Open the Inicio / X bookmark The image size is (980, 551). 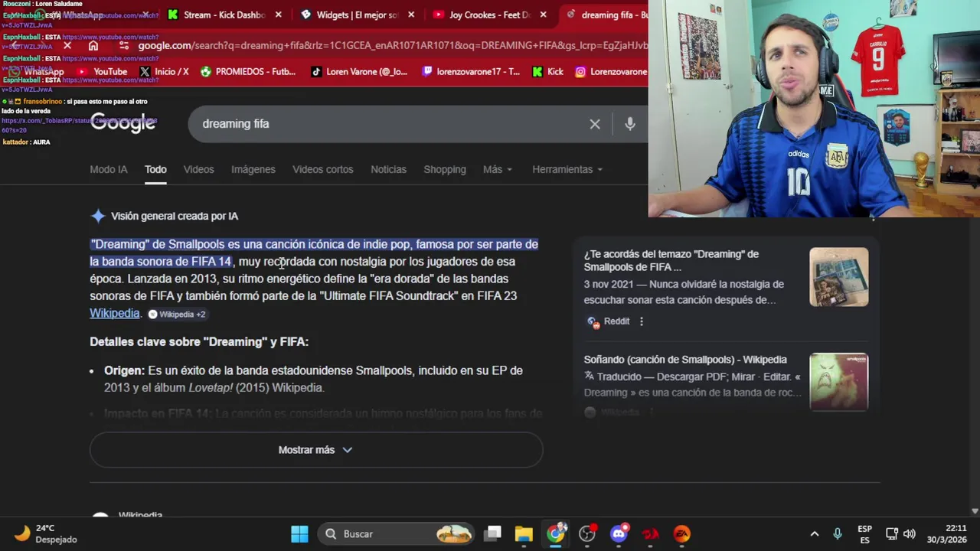(x=164, y=71)
